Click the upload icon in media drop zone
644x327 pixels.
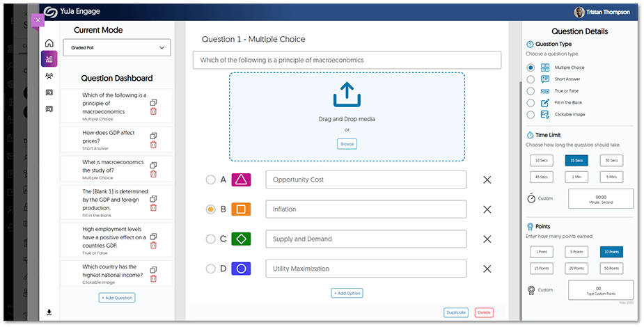pyautogui.click(x=347, y=95)
